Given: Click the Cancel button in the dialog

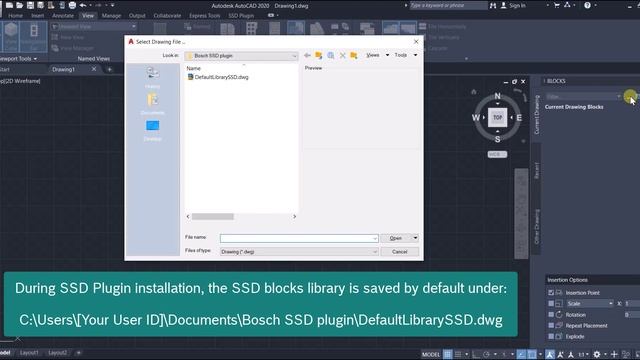Looking at the screenshot, I should click(x=400, y=252).
